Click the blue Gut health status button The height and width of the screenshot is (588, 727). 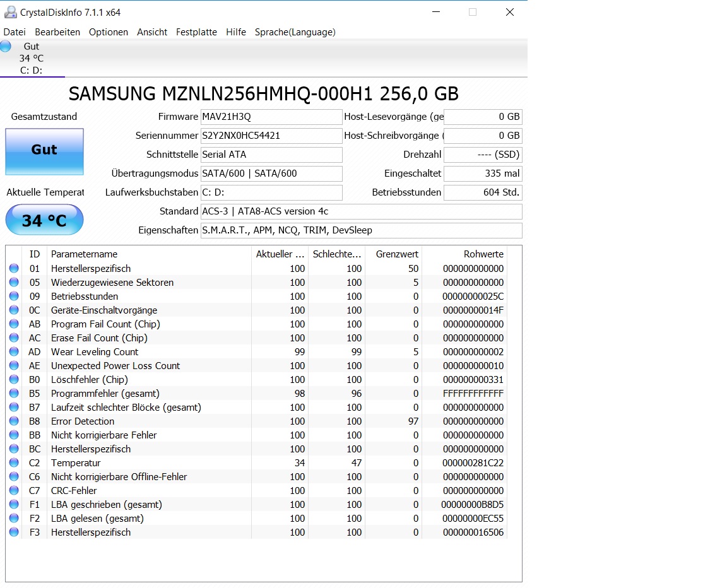45,151
